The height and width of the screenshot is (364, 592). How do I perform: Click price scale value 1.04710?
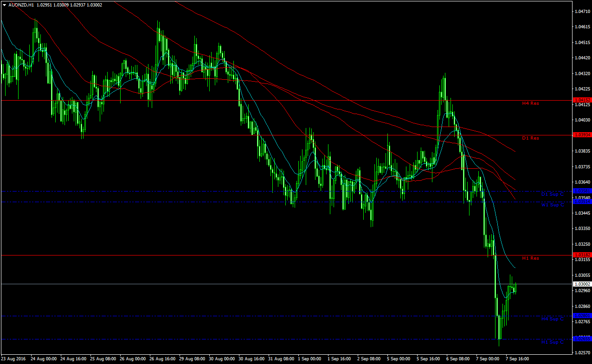[582, 11]
